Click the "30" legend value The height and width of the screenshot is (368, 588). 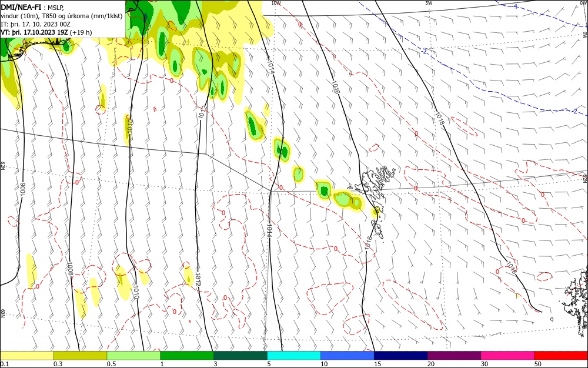click(485, 364)
